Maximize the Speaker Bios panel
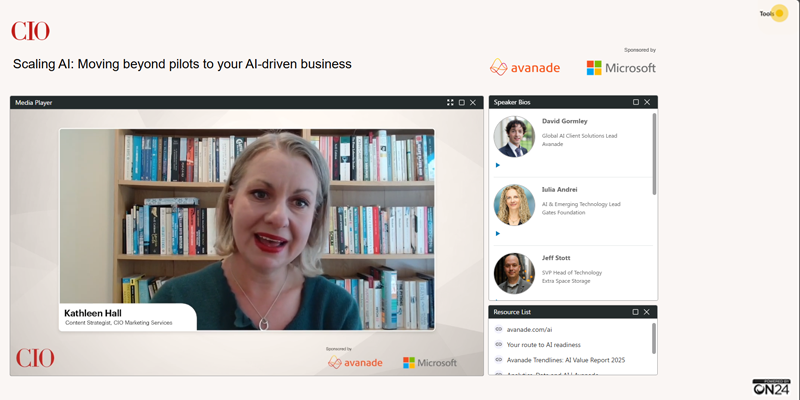 click(x=636, y=102)
